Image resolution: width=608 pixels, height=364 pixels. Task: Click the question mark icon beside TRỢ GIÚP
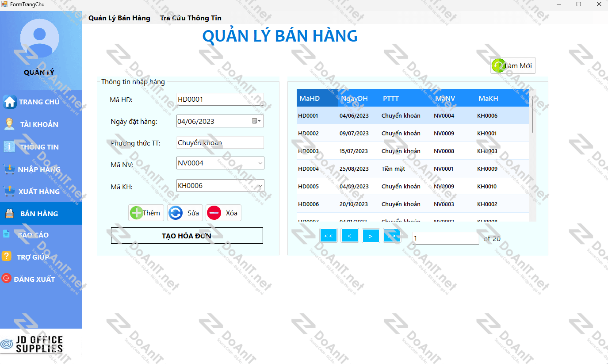click(x=7, y=256)
